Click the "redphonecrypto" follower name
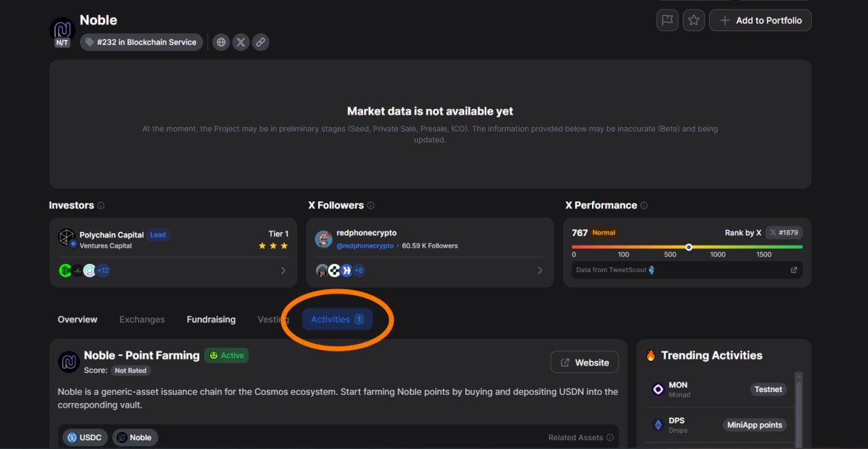868x449 pixels. [367, 233]
